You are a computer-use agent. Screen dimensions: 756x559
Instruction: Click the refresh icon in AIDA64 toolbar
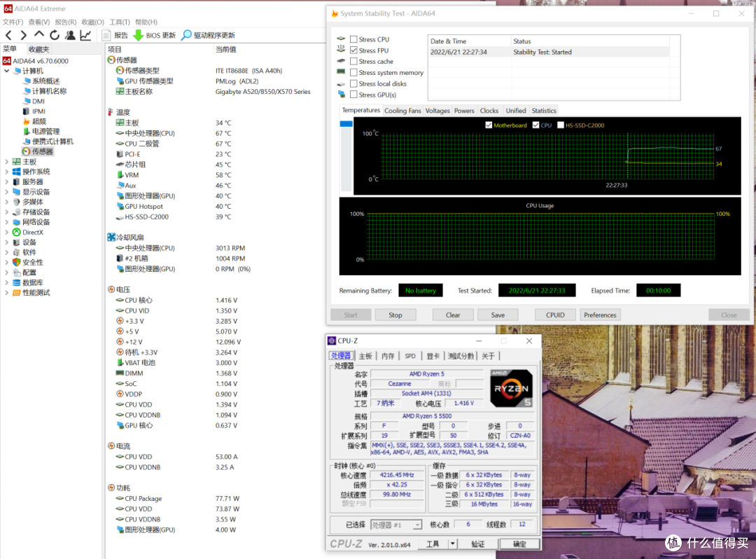pyautogui.click(x=55, y=35)
